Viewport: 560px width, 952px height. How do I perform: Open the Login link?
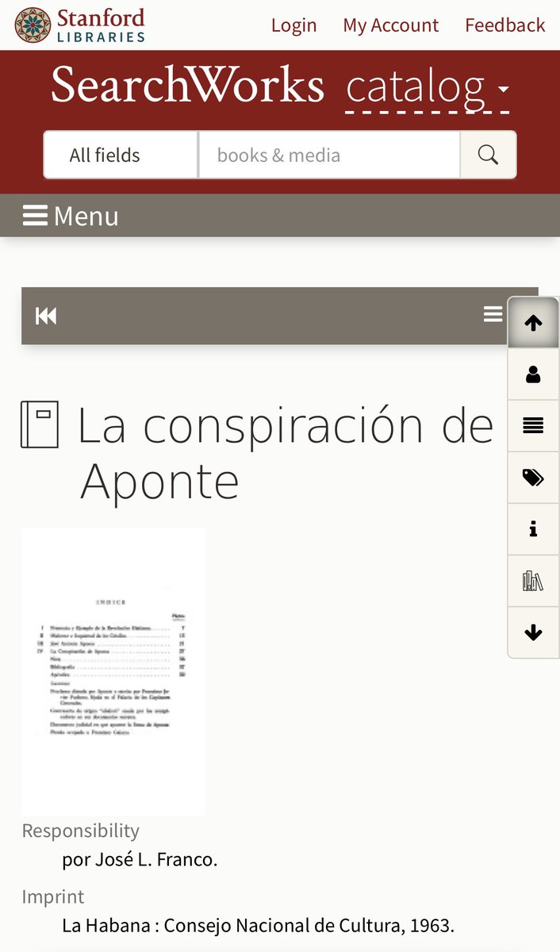[293, 25]
